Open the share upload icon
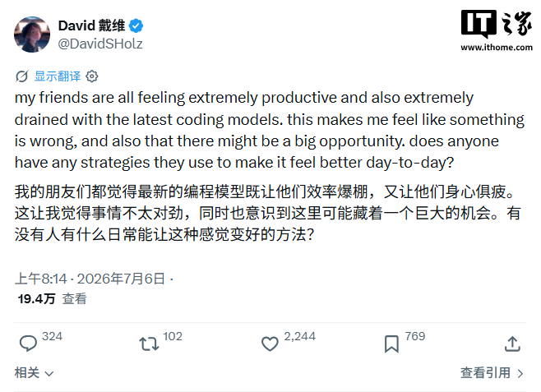This screenshot has width=541, height=392. coord(512,344)
